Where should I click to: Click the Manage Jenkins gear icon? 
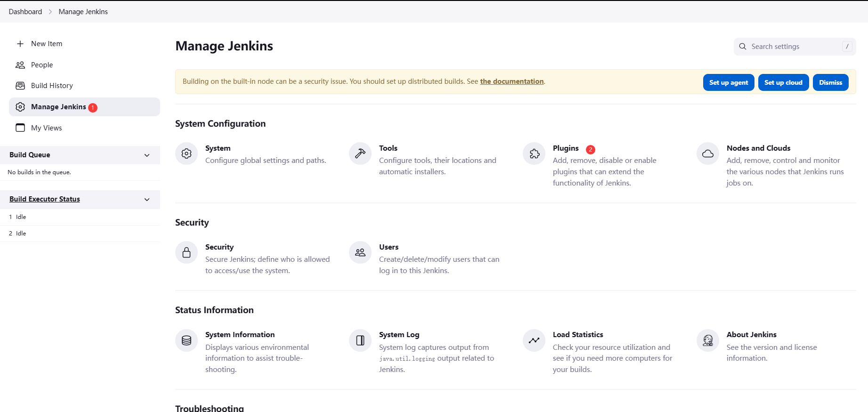20,107
